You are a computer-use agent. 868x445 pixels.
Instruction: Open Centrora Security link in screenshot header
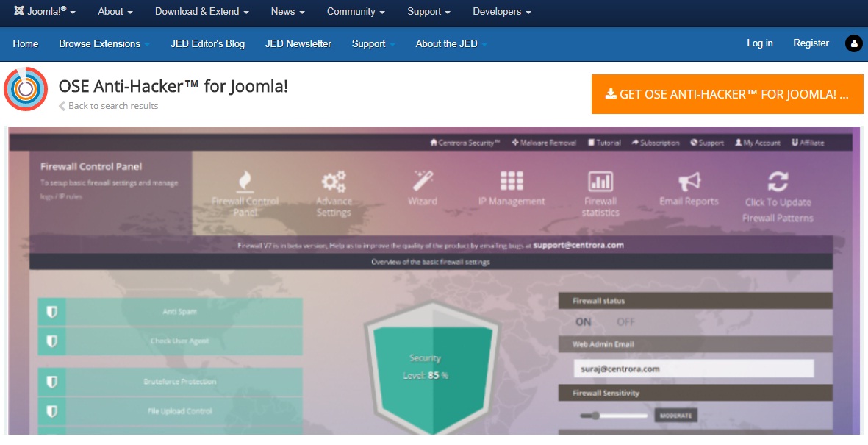tap(465, 143)
